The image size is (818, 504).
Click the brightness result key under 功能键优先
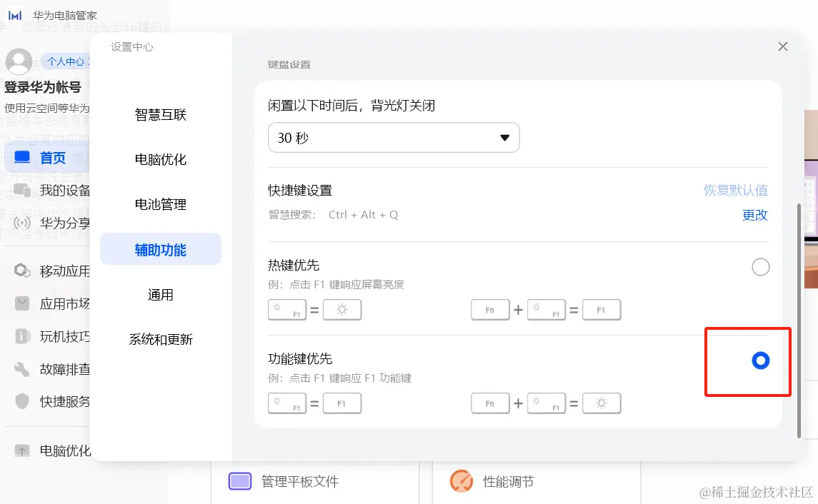click(x=602, y=403)
